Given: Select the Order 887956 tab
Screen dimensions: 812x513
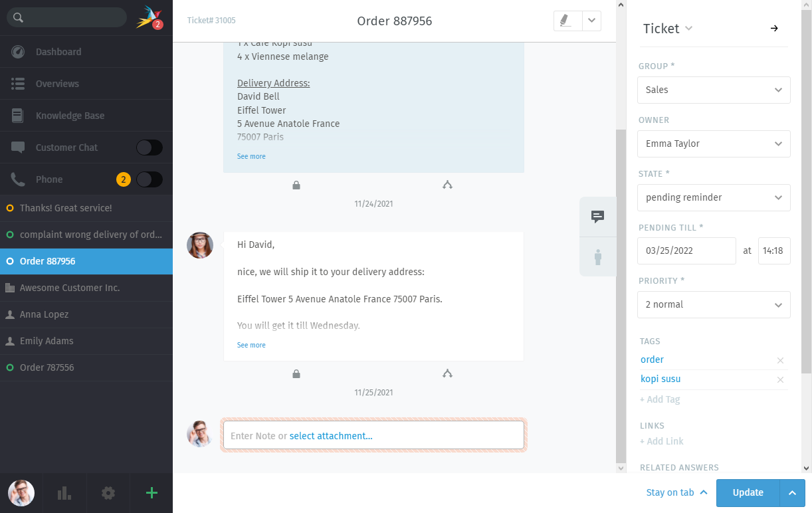Looking at the screenshot, I should (86, 261).
